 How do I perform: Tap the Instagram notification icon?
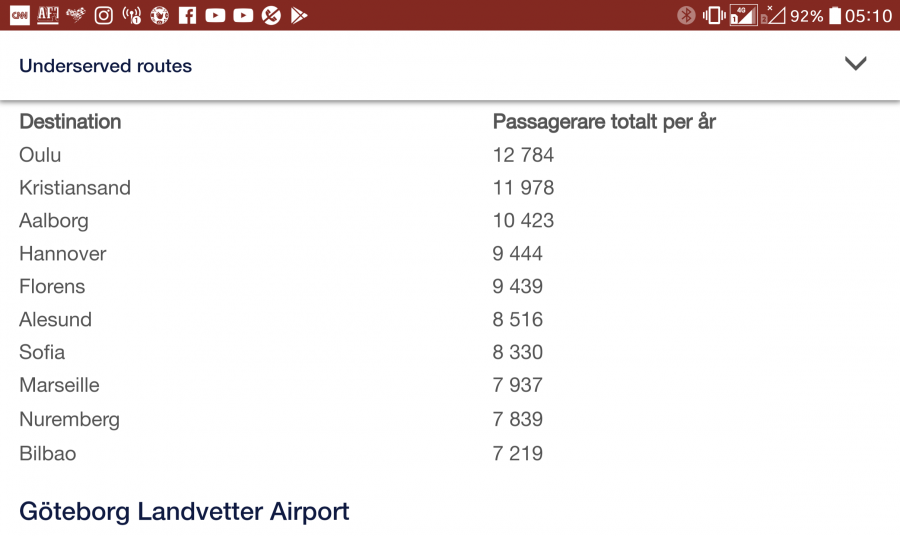pos(103,15)
